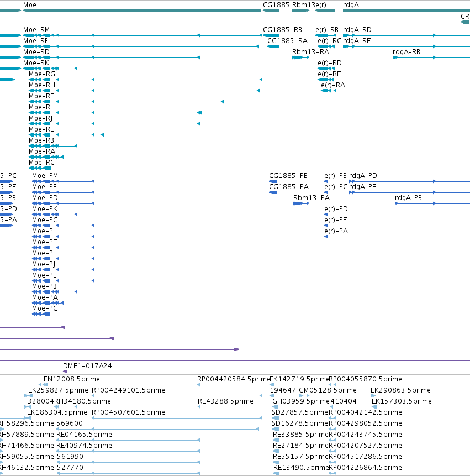Image resolution: width=470 pixels, height=476 pixels.
Task: Select the Moe-RB transcript label
Action: click(x=41, y=140)
